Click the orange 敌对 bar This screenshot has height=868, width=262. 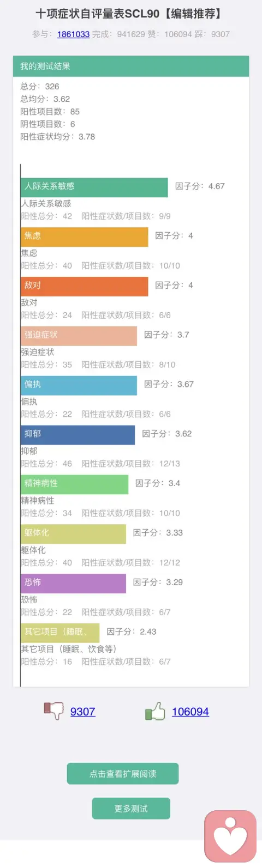[85, 286]
